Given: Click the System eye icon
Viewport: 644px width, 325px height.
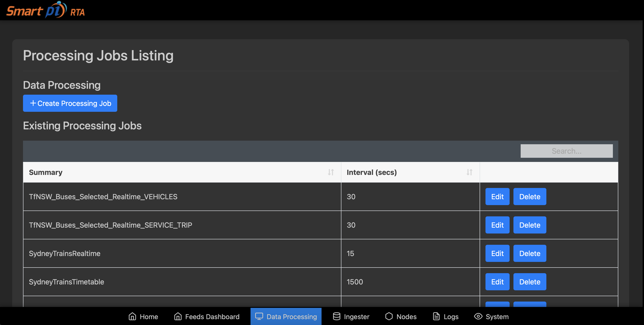Looking at the screenshot, I should coord(478,316).
